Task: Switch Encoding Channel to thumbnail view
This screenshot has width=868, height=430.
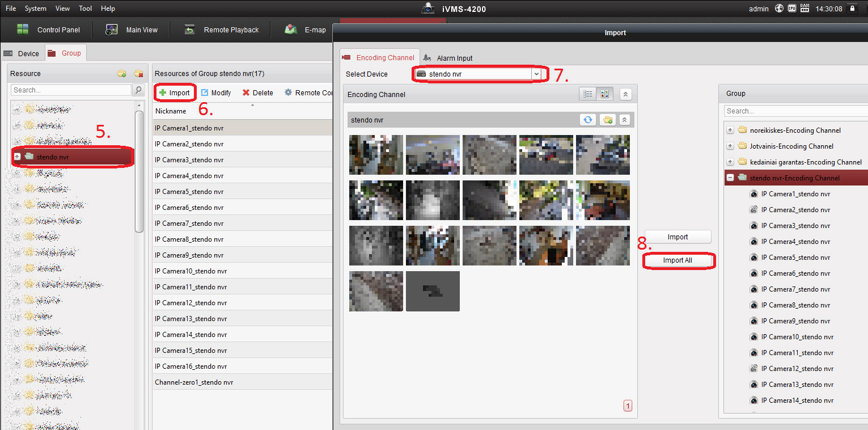Action: pyautogui.click(x=604, y=94)
